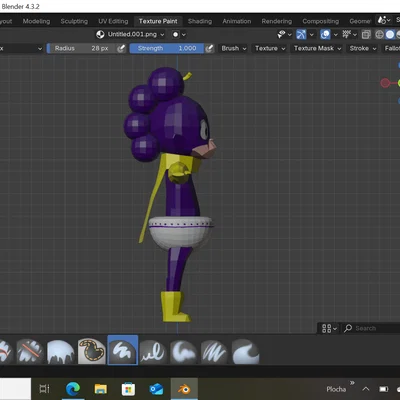Launch Microsoft Edge from the taskbar
Screen dimensions: 400x400
73,389
